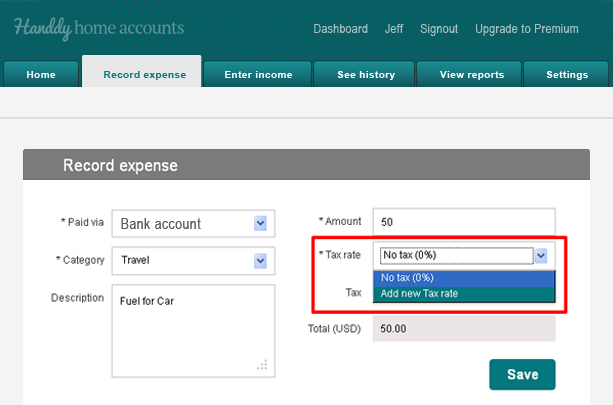Save the expense record
This screenshot has width=613, height=405.
pos(522,375)
